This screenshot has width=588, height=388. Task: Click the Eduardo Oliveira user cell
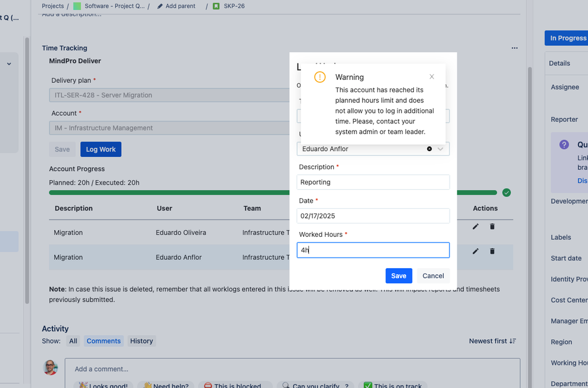181,233
